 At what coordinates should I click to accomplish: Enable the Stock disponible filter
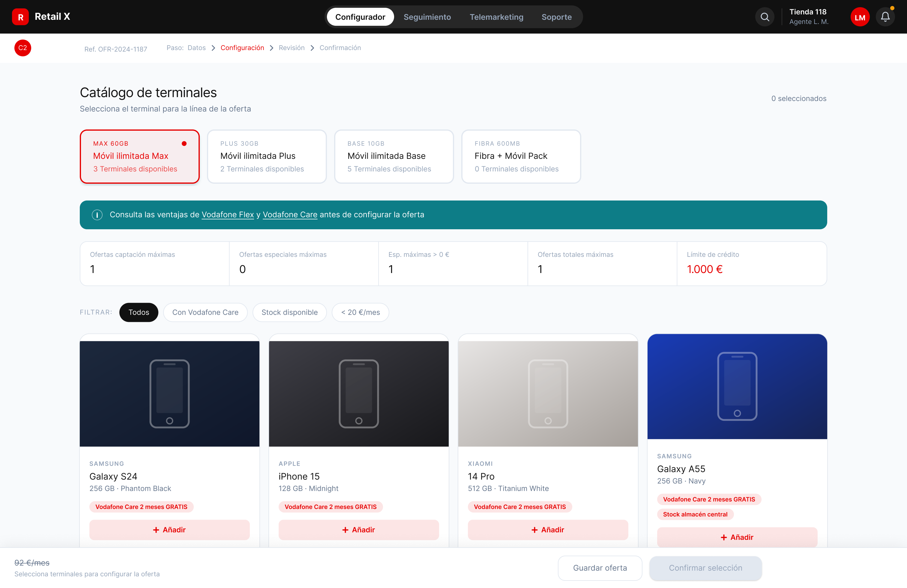click(289, 312)
